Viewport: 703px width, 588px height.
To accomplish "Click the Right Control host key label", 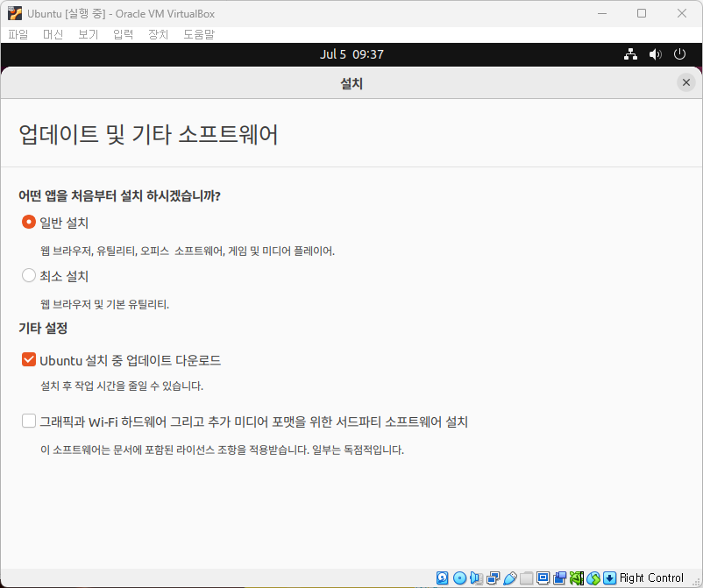I will pyautogui.click(x=651, y=577).
